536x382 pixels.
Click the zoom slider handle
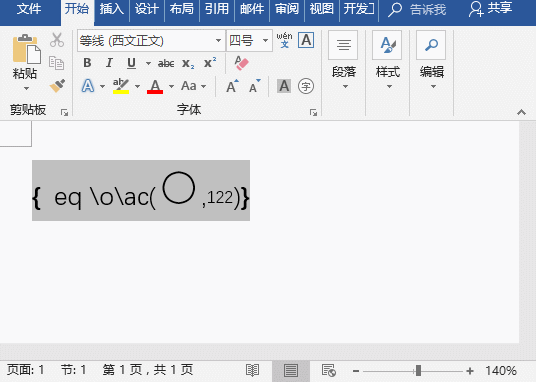(x=418, y=371)
